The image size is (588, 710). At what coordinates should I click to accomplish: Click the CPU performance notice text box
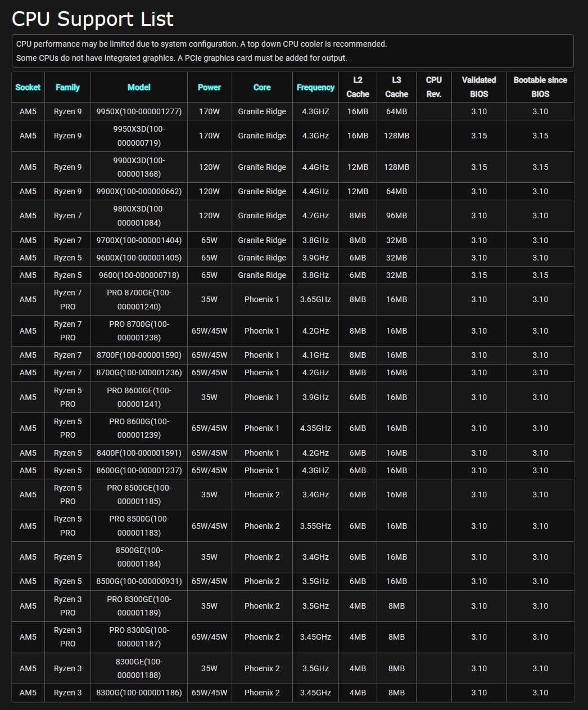(x=293, y=51)
